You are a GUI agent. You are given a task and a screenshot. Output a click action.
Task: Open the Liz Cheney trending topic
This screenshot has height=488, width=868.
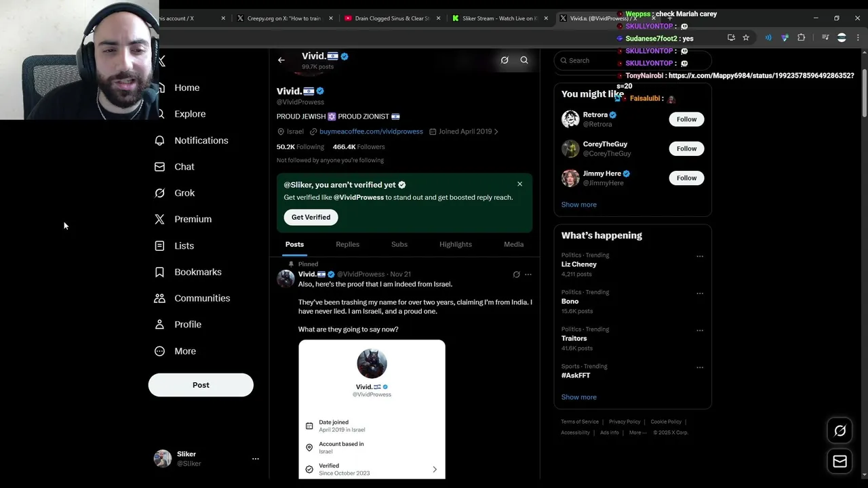tap(578, 264)
